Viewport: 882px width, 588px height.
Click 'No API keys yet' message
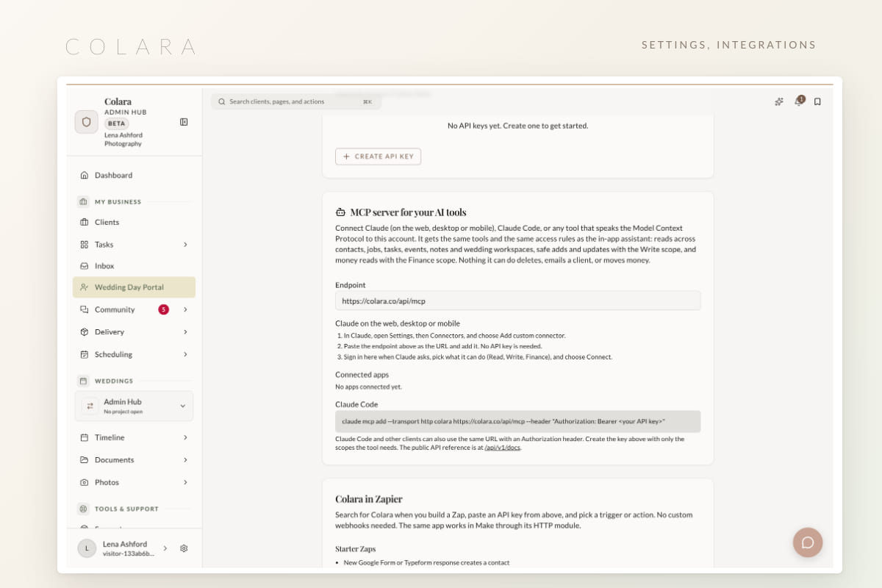pyautogui.click(x=518, y=126)
